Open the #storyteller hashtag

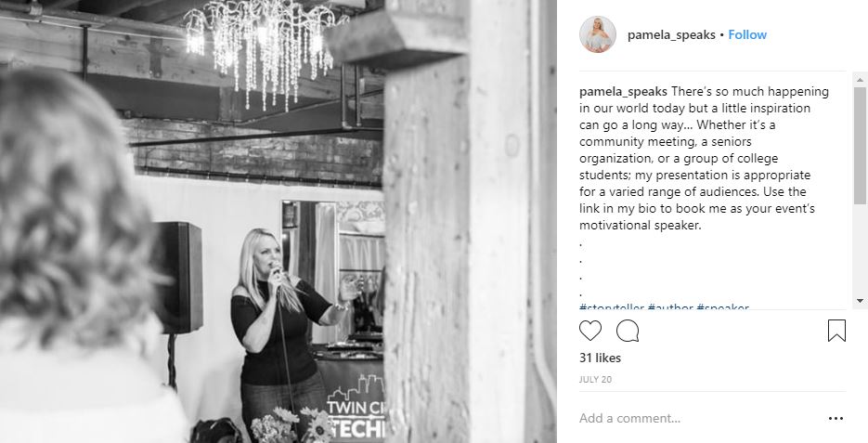coord(612,308)
